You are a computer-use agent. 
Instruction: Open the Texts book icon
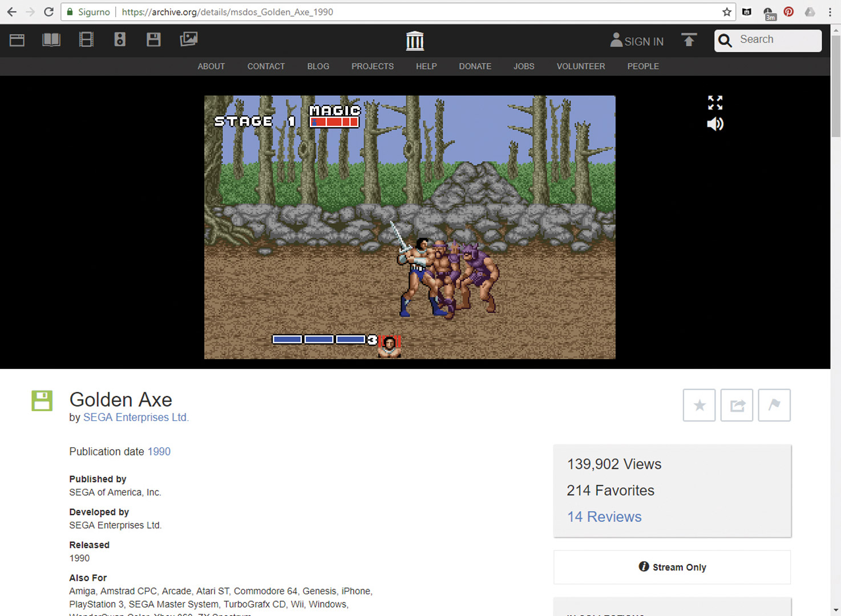(51, 39)
